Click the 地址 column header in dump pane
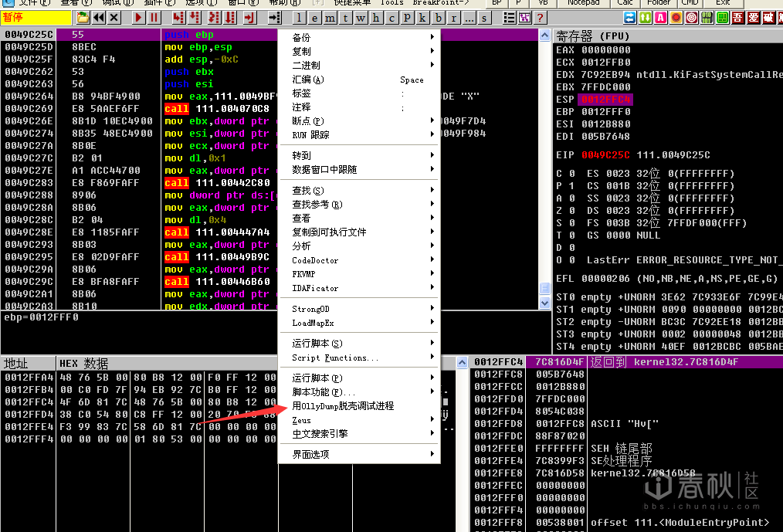783x532 pixels. pyautogui.click(x=28, y=363)
